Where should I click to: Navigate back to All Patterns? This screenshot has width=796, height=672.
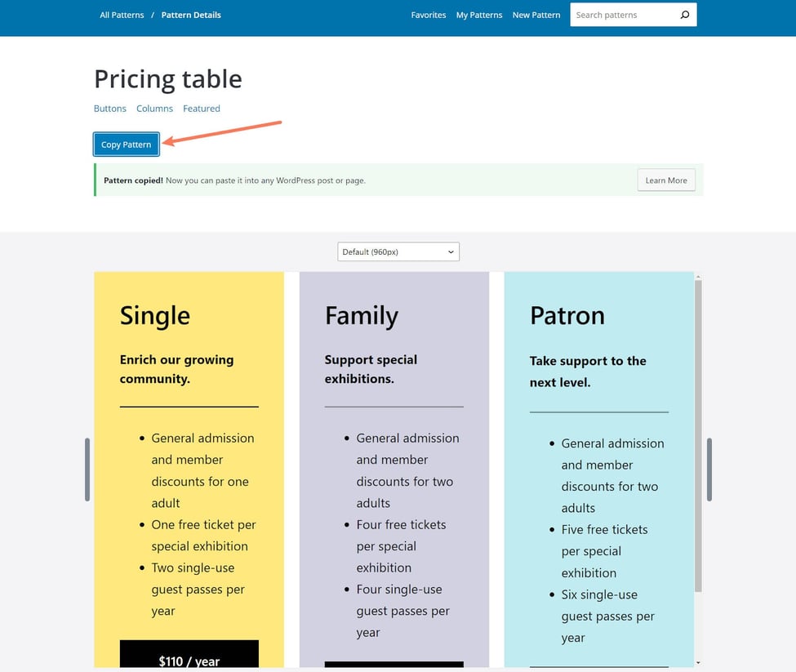pos(122,14)
